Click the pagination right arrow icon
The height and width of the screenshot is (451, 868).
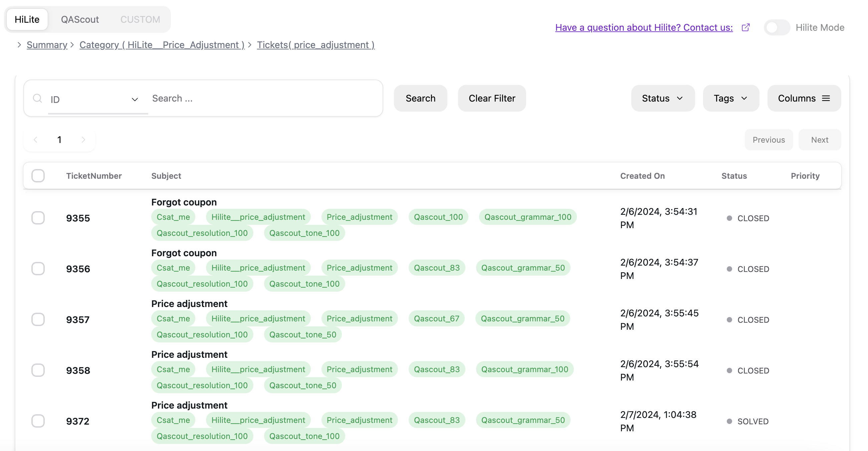click(x=83, y=140)
